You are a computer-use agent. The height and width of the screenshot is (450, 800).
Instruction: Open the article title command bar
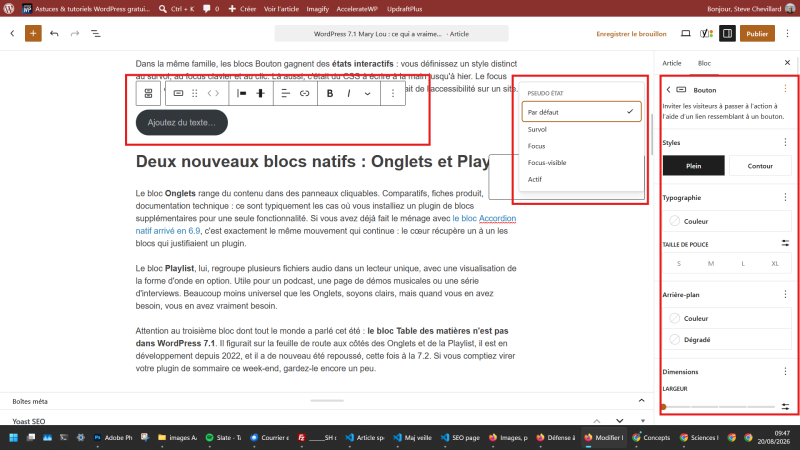tap(391, 34)
